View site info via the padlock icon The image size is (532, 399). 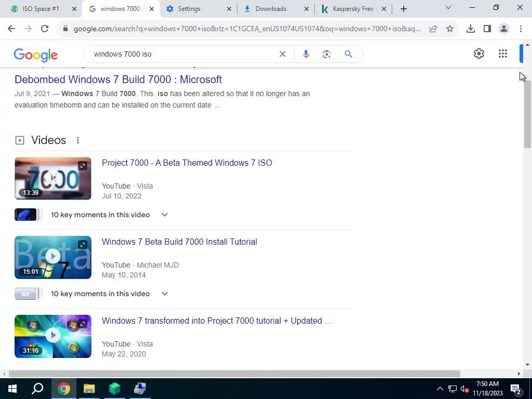(x=65, y=29)
